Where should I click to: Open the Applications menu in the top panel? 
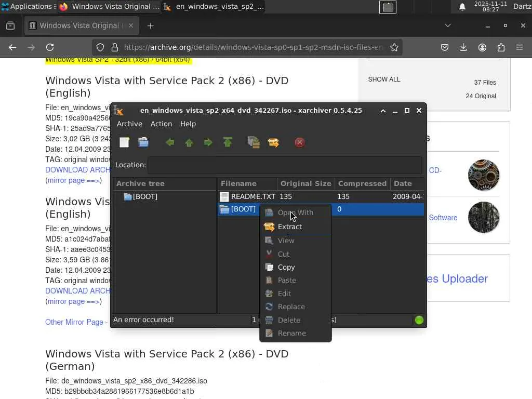click(26, 6)
